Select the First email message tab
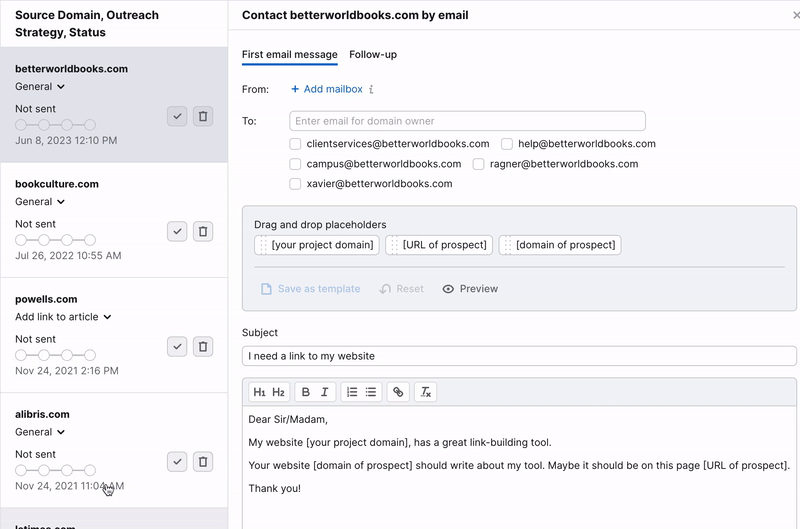 289,55
